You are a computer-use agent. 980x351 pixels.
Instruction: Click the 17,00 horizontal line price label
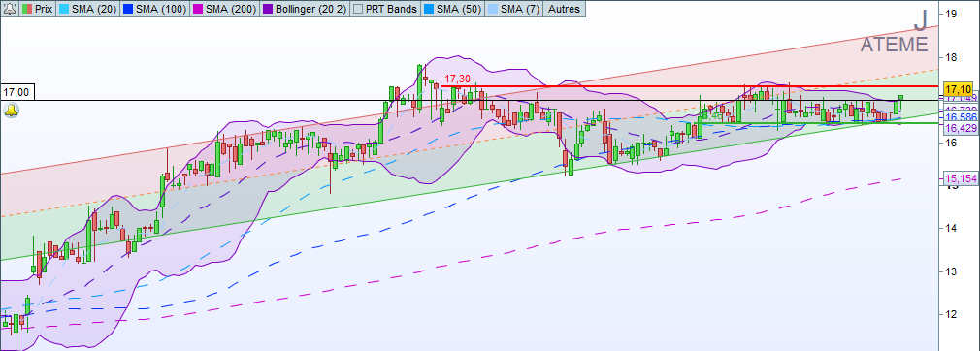(x=16, y=92)
